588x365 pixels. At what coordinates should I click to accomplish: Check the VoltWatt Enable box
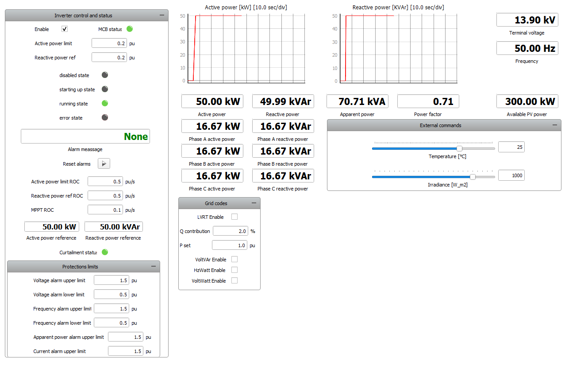(x=234, y=281)
